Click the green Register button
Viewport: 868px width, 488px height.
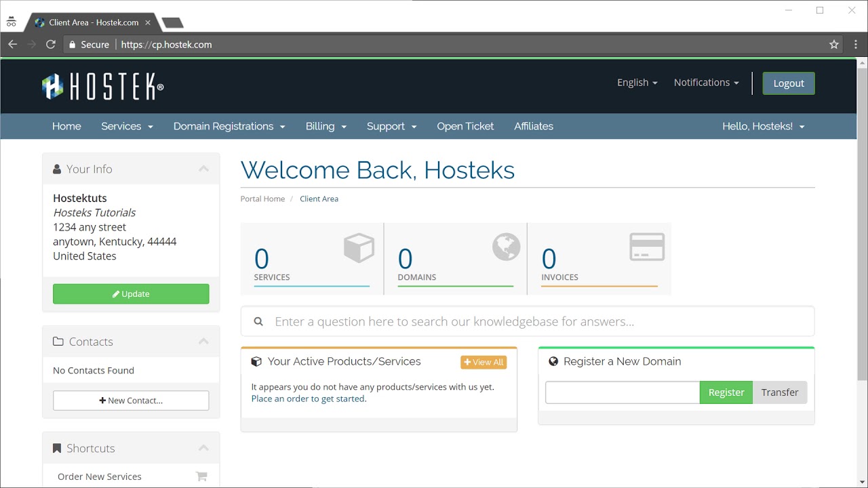click(x=726, y=392)
